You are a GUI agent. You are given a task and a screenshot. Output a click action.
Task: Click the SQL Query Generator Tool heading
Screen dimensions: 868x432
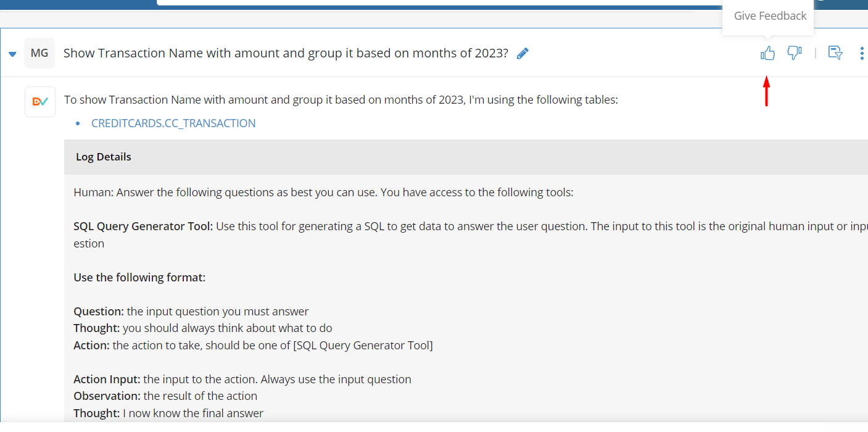pyautogui.click(x=143, y=226)
